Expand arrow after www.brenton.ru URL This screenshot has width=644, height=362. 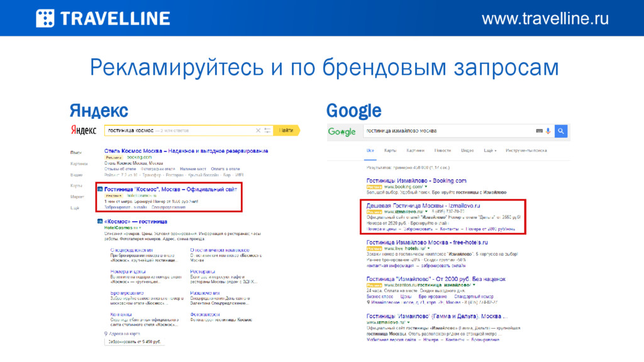[474, 285]
